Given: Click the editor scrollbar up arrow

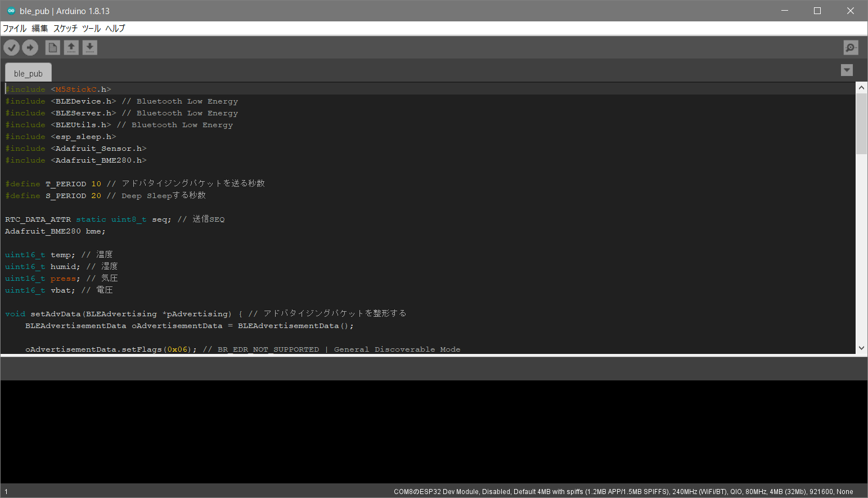Looking at the screenshot, I should coord(861,88).
